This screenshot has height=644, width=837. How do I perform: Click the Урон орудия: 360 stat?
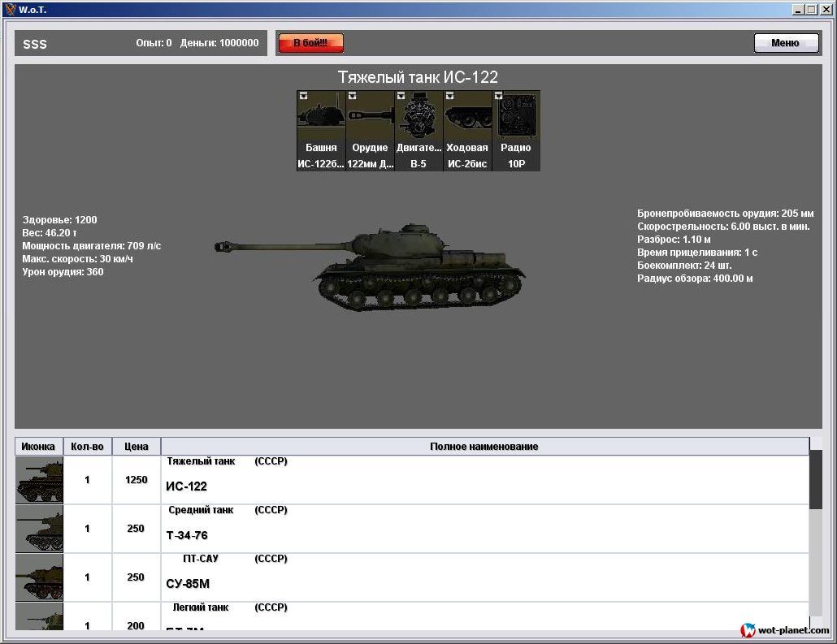[x=63, y=271]
